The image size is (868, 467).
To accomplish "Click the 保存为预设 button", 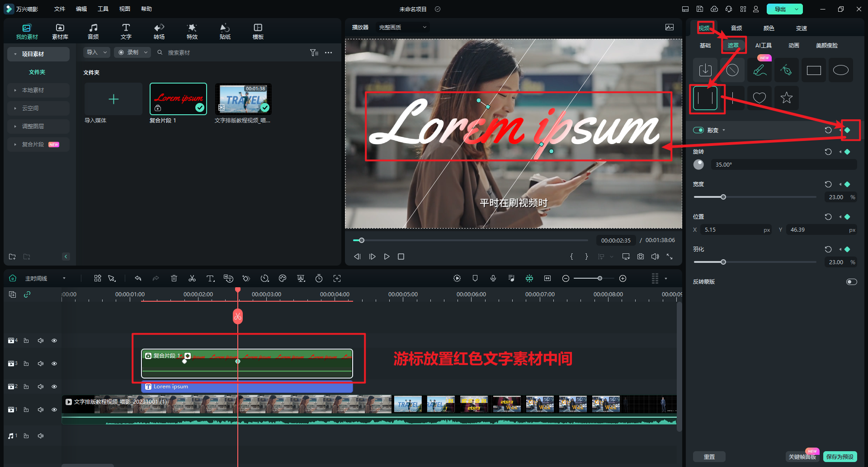I will pos(840,457).
